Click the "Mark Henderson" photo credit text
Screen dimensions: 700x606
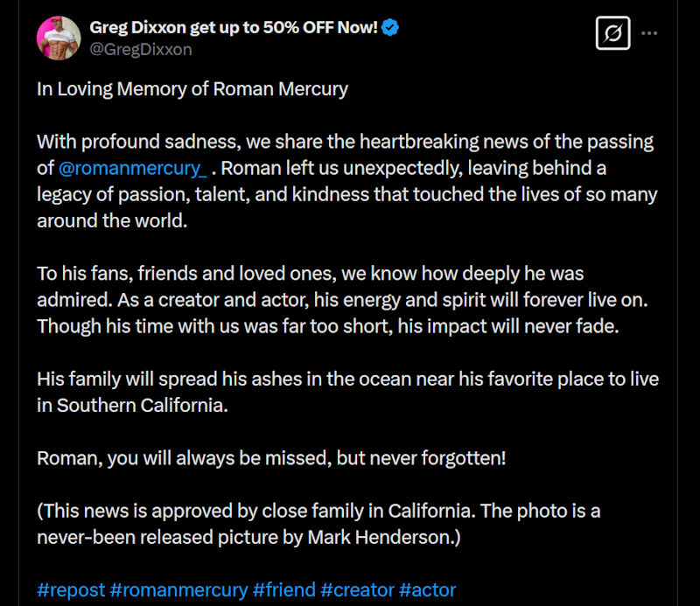click(x=382, y=536)
